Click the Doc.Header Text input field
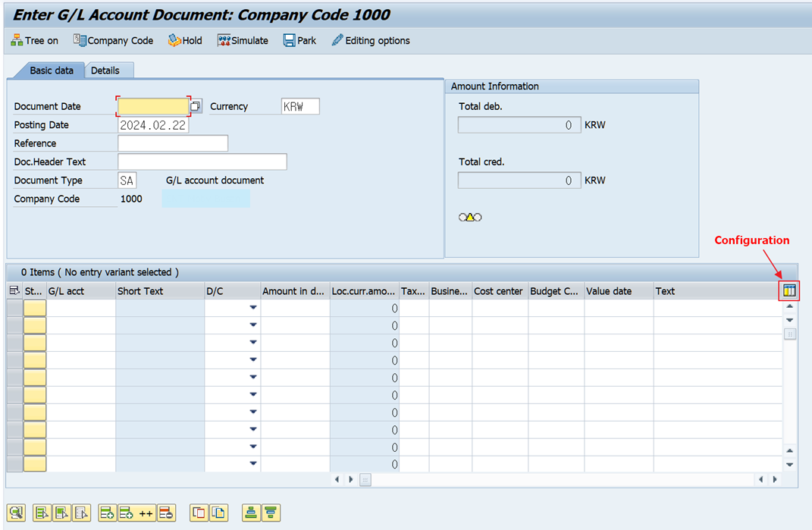The height and width of the screenshot is (530, 812). [x=202, y=162]
